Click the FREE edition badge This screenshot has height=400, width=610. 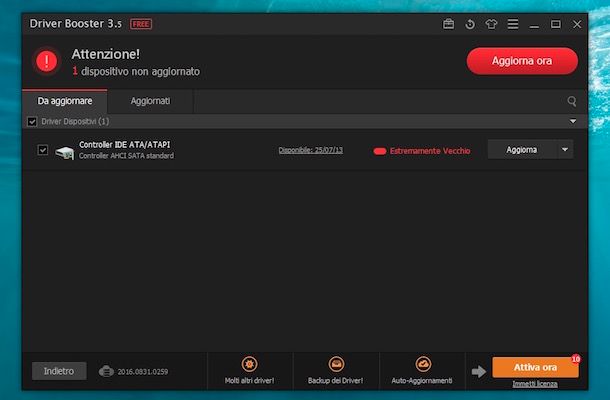tap(141, 24)
